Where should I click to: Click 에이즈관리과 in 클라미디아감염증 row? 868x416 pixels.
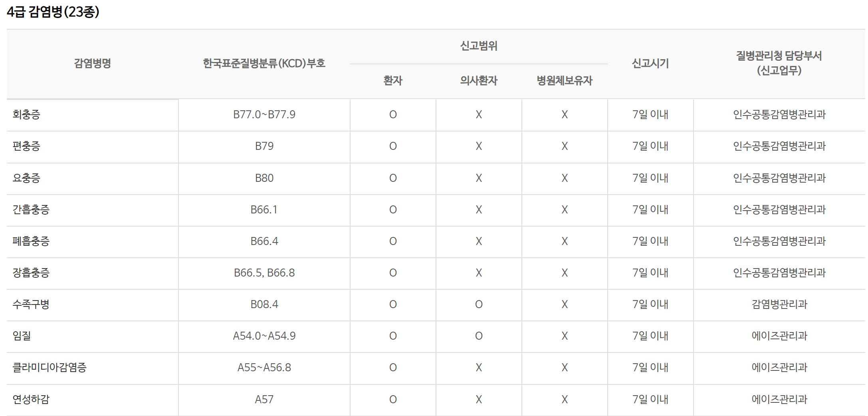[x=779, y=368]
